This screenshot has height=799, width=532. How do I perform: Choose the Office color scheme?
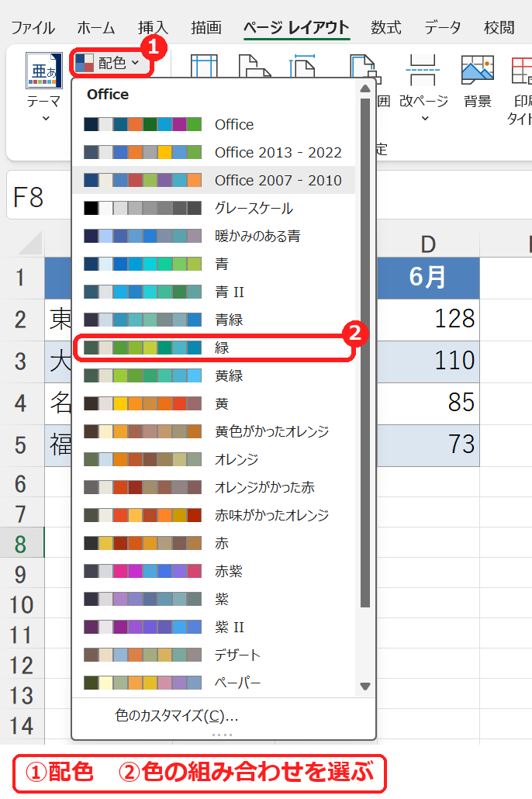tap(213, 124)
